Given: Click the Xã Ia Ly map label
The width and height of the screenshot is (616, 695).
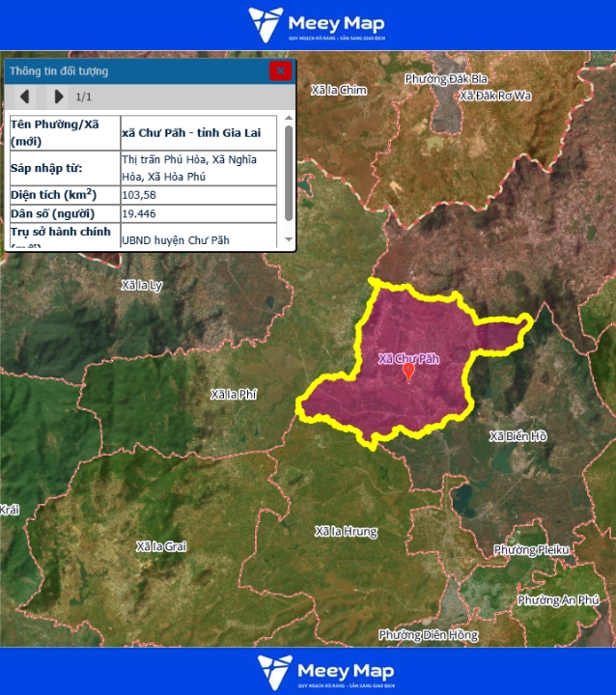Looking at the screenshot, I should 142,286.
